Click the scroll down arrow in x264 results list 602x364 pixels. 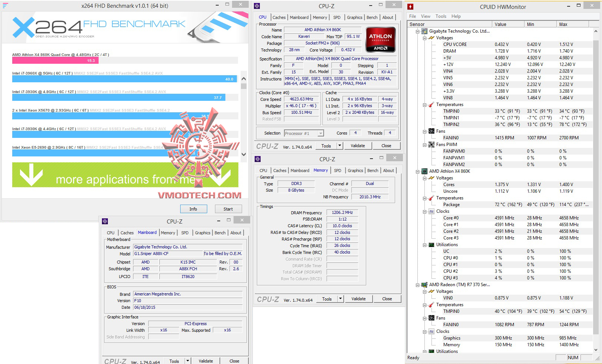click(x=244, y=155)
